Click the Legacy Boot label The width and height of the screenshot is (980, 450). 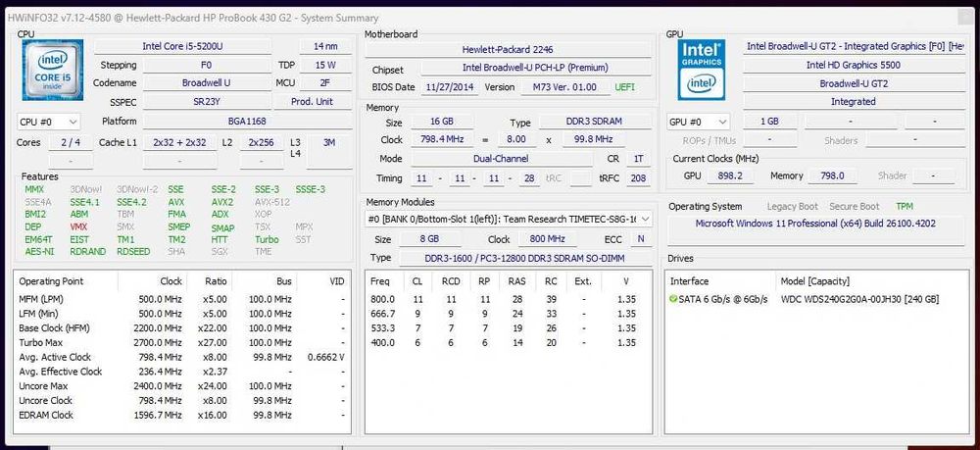(793, 206)
